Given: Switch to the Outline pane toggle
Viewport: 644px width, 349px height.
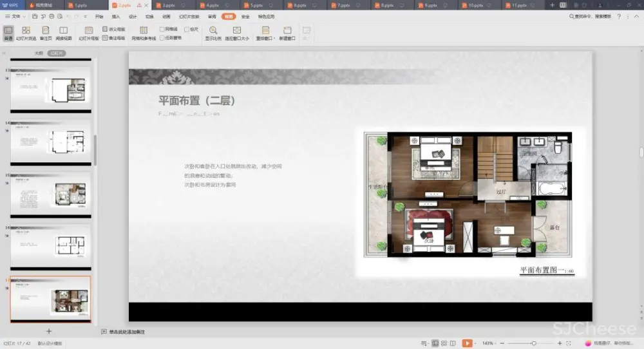Looking at the screenshot, I should (39, 53).
